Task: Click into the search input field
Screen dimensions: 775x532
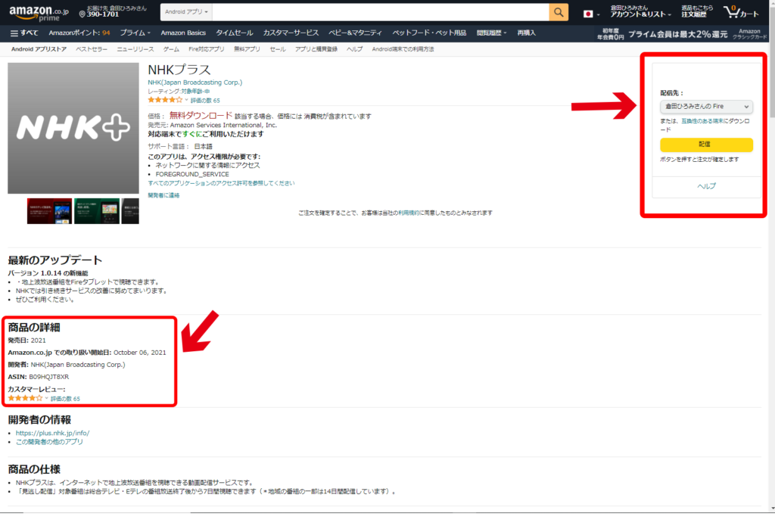Action: [380, 12]
